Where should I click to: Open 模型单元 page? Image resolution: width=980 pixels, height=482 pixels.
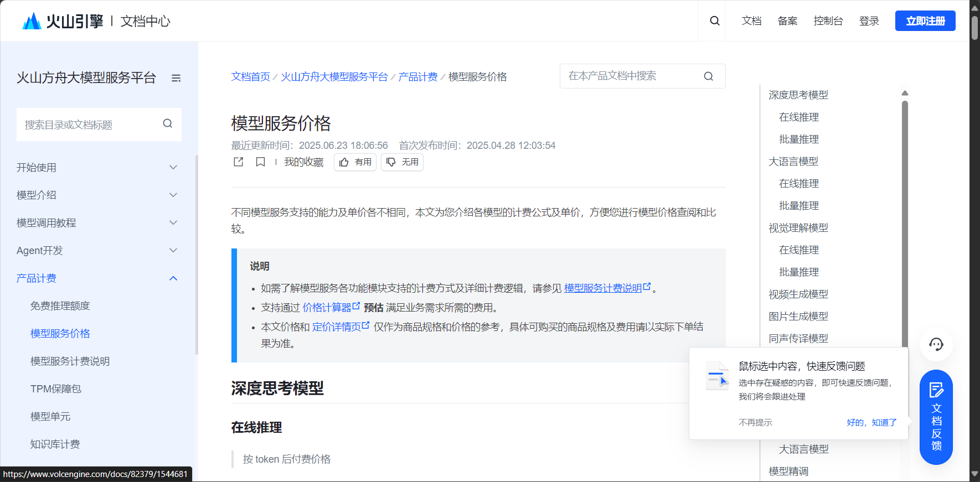point(50,416)
